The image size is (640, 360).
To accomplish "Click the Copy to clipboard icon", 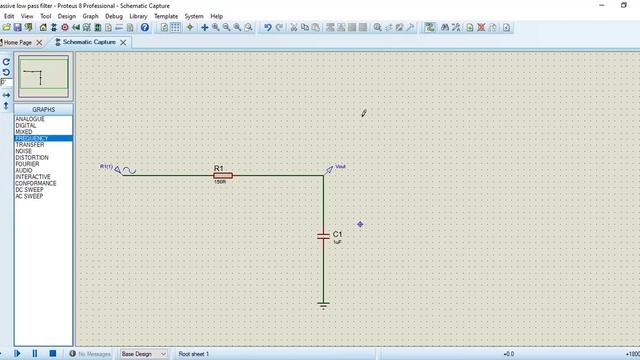I will [x=304, y=27].
